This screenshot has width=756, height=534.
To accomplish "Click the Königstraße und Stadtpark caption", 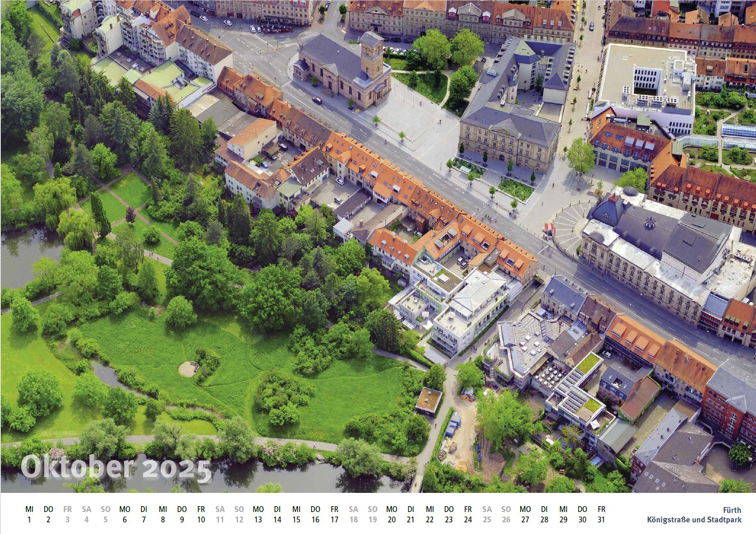I will pyautogui.click(x=694, y=519).
